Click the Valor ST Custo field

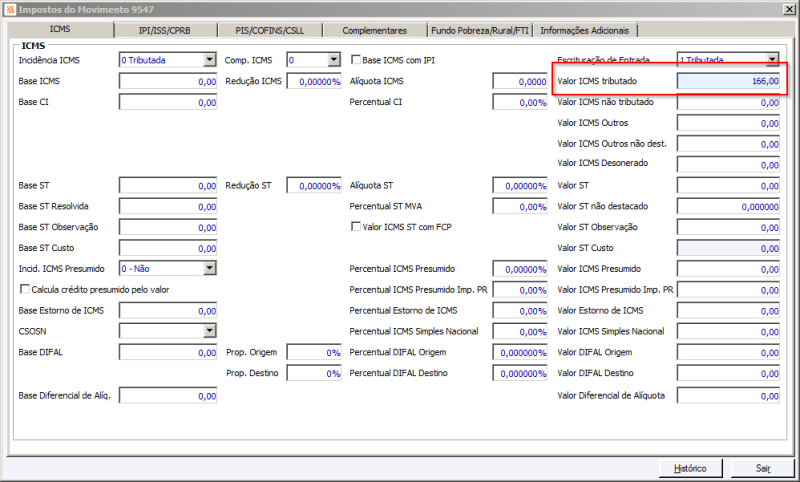pos(728,248)
